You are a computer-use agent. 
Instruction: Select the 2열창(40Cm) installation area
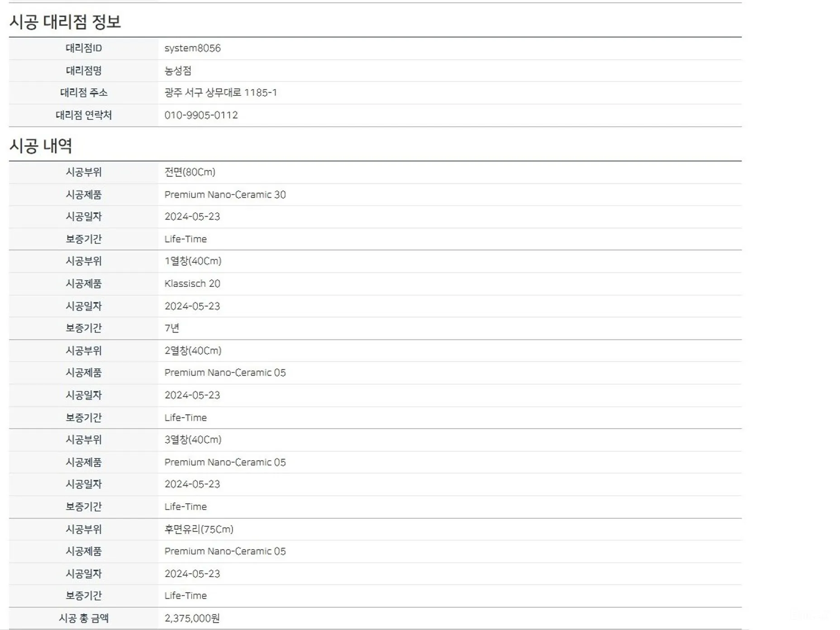pos(193,351)
